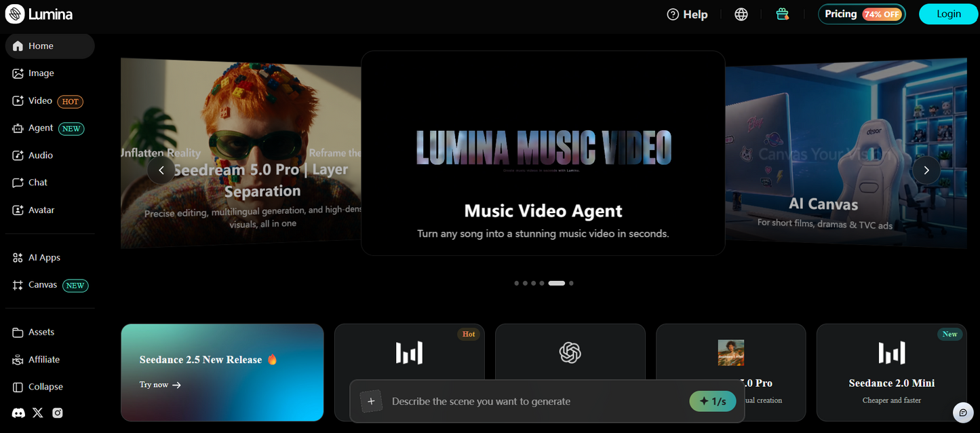Click the Affiliate icon
The image size is (980, 433).
click(18, 360)
